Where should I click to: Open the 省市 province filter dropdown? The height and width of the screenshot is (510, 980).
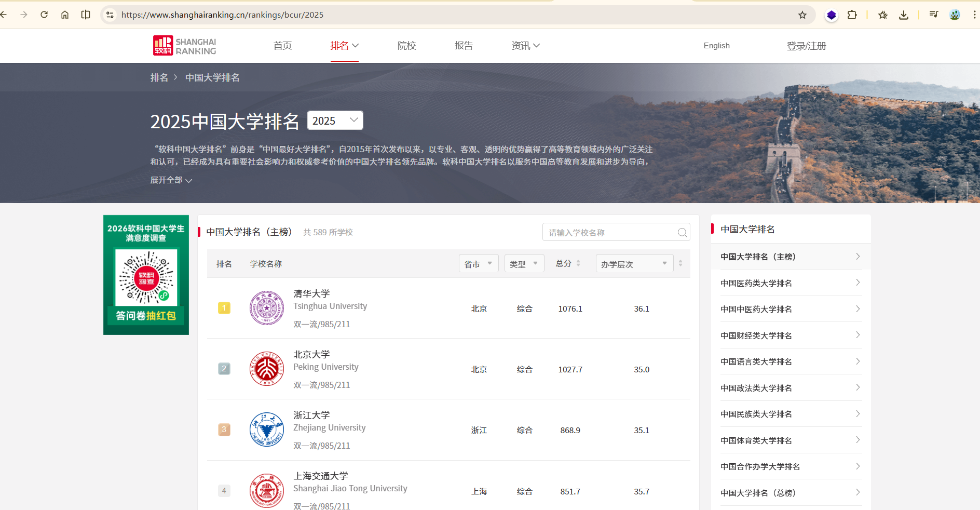(479, 263)
